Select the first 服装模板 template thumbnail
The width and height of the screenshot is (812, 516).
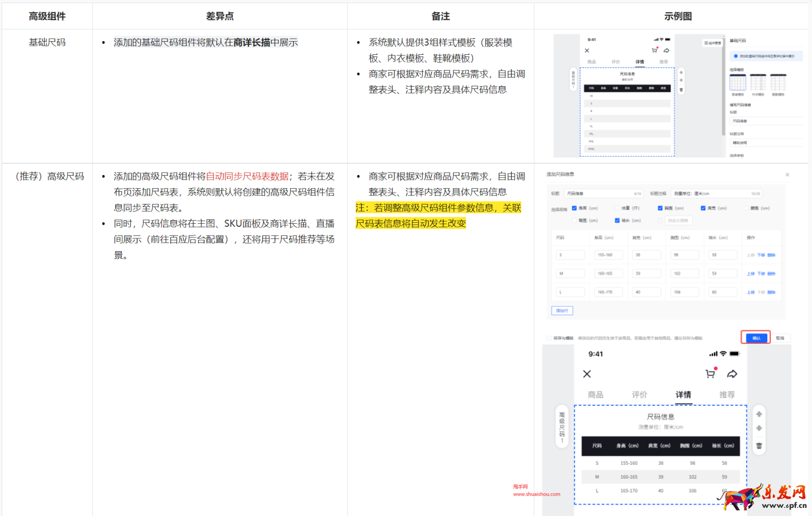click(737, 82)
